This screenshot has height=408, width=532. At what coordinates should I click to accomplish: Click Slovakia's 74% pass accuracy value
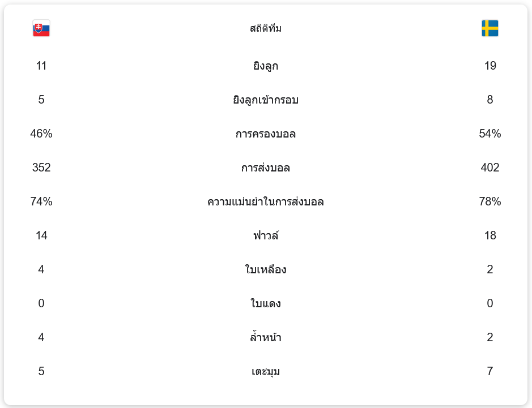pyautogui.click(x=41, y=201)
